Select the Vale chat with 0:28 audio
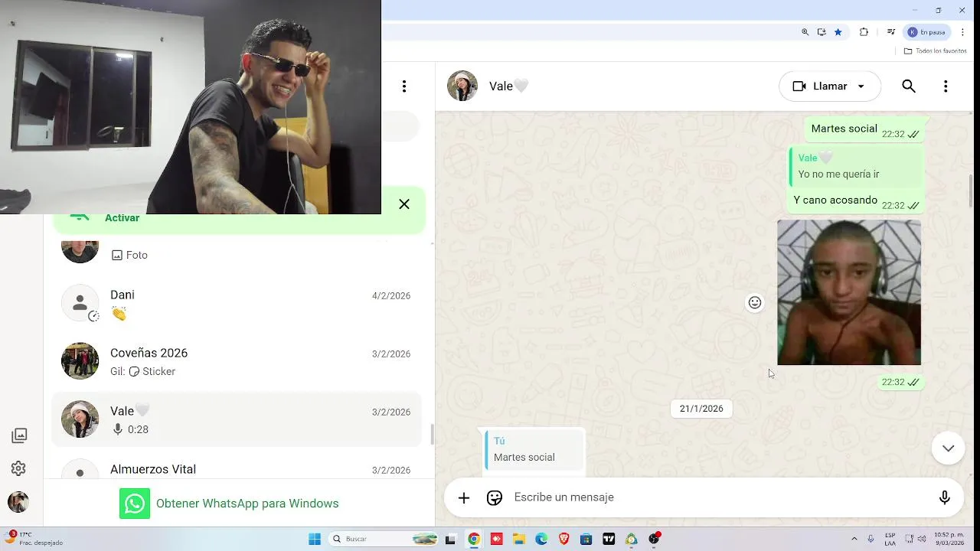The width and height of the screenshot is (980, 551). pyautogui.click(x=237, y=420)
